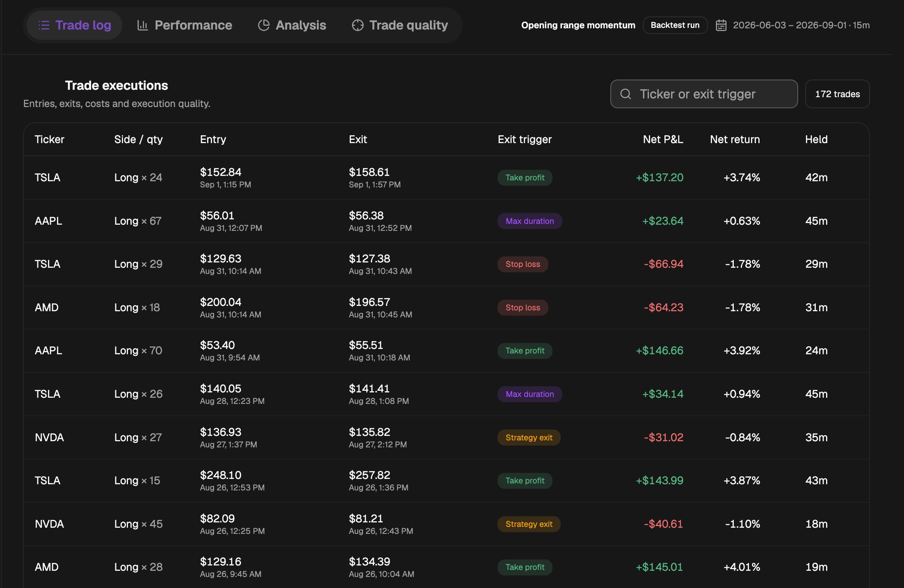904x588 pixels.
Task: Click exit price $81.21
Action: point(366,519)
